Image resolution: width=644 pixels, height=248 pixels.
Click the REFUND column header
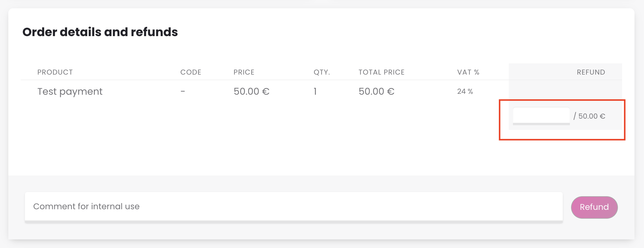(591, 72)
